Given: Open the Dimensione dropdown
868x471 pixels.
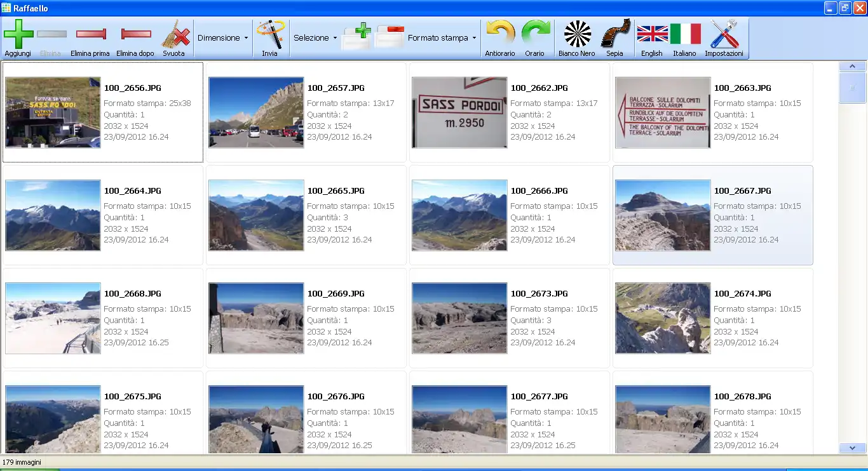Looking at the screenshot, I should click(x=222, y=38).
